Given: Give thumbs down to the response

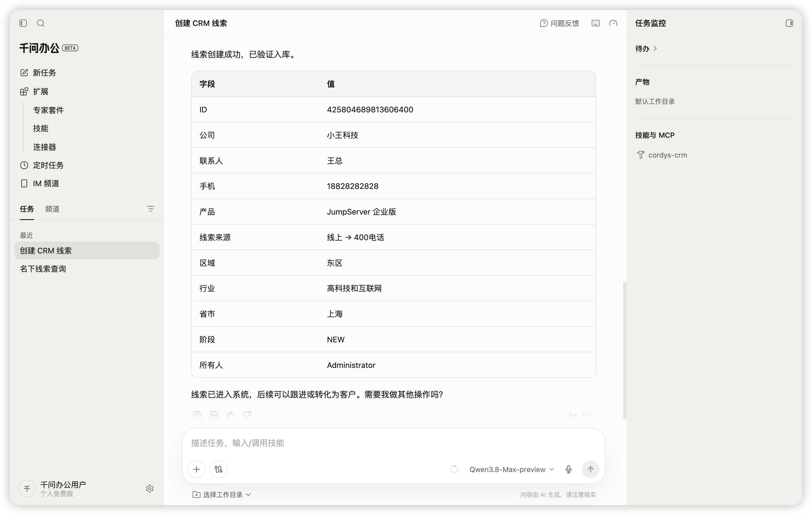Looking at the screenshot, I should pos(247,415).
